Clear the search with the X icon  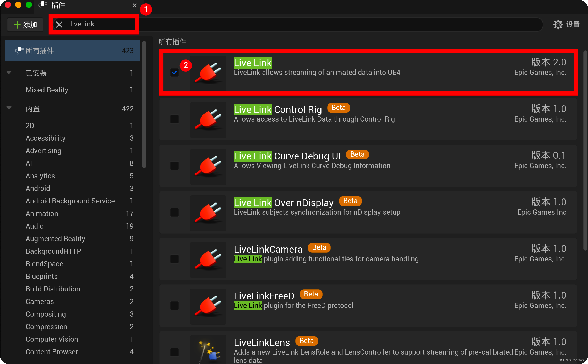(x=59, y=25)
